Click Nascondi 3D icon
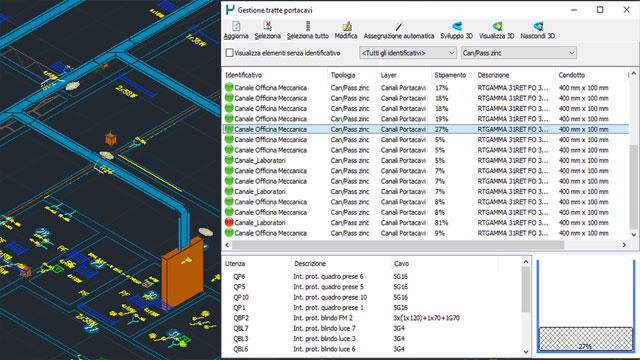This screenshot has width=640, height=360. pos(538,27)
